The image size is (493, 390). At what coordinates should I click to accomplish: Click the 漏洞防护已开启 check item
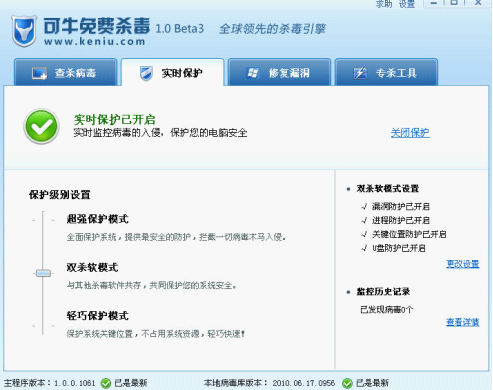[x=396, y=206]
